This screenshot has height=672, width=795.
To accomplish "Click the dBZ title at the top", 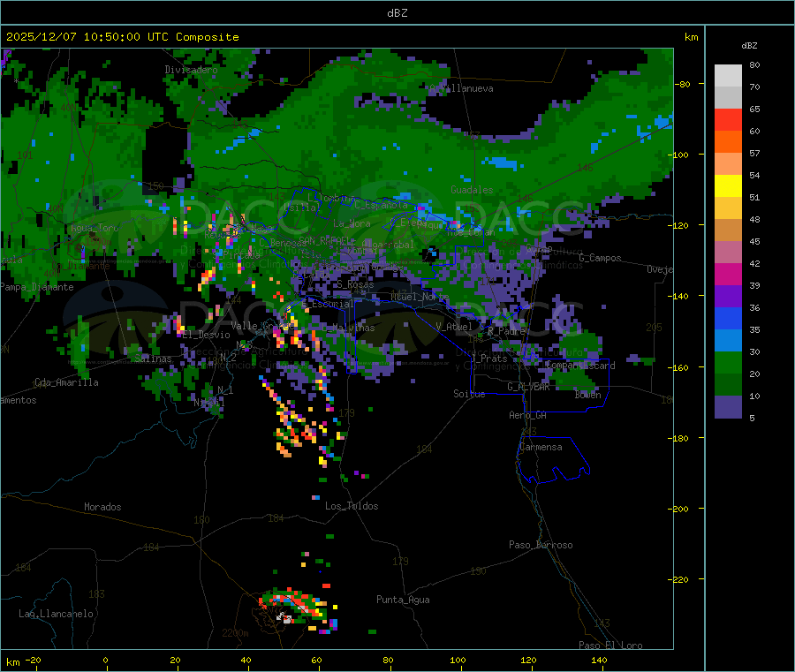I will (397, 13).
